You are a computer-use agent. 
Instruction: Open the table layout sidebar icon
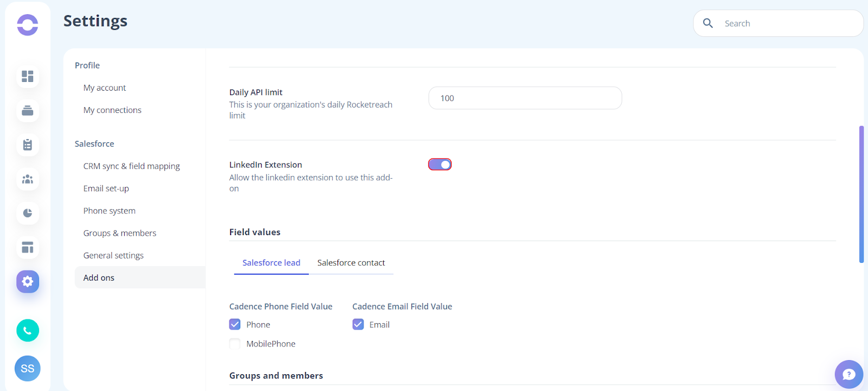coord(28,247)
